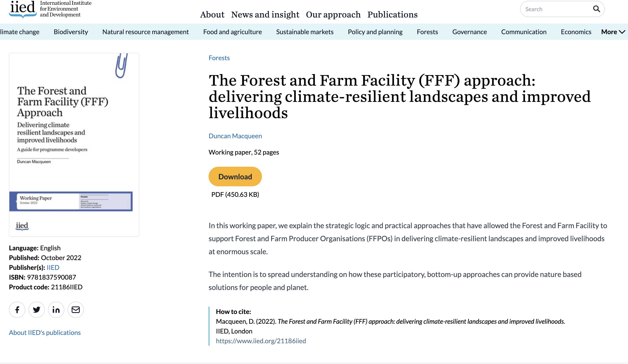Go to Communication topic

pyautogui.click(x=524, y=32)
